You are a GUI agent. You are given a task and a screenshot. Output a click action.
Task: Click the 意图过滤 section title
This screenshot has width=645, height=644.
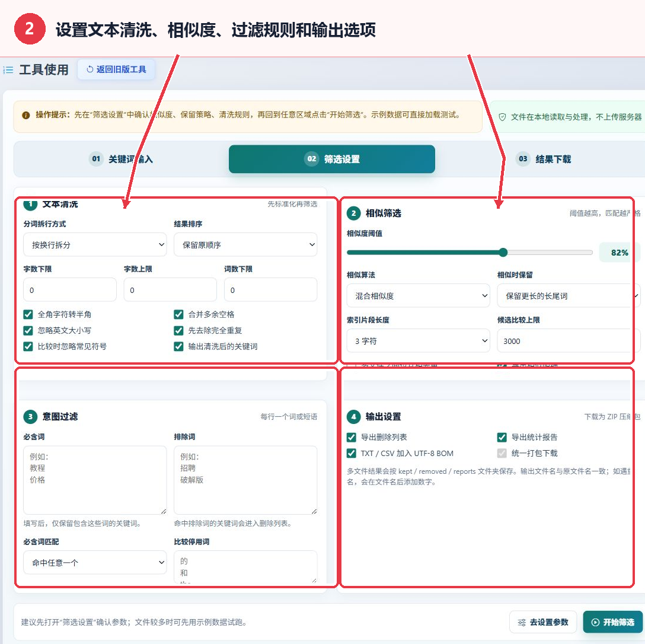[x=60, y=416]
